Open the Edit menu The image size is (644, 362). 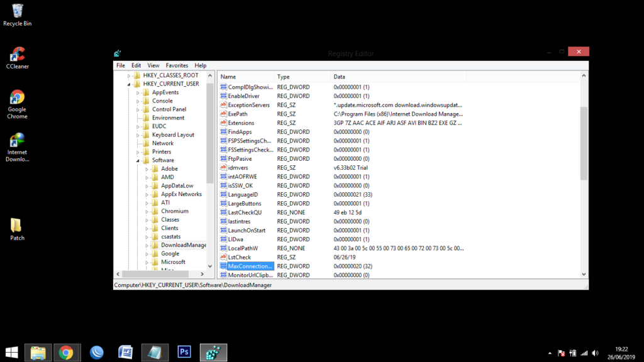[x=136, y=65]
